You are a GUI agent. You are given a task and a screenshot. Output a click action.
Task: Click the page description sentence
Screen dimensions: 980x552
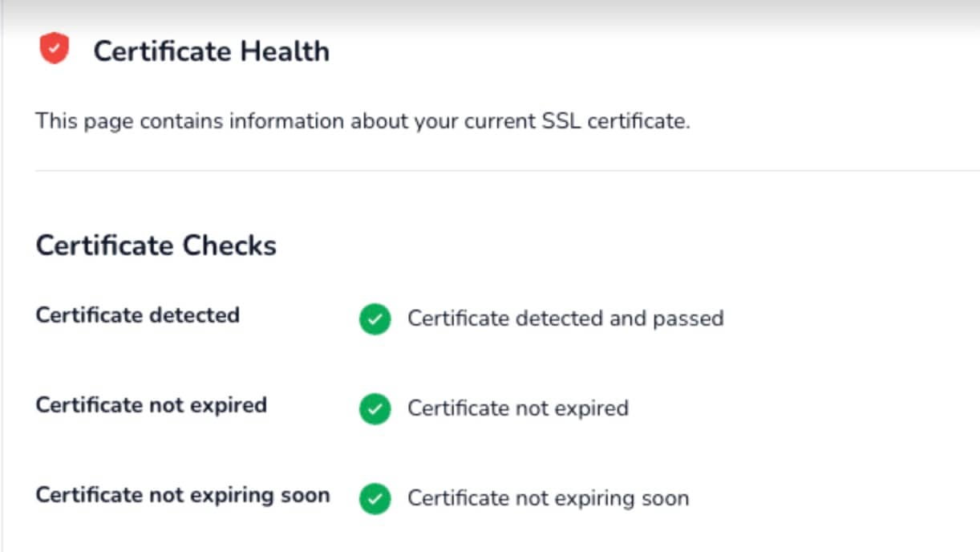pyautogui.click(x=362, y=122)
